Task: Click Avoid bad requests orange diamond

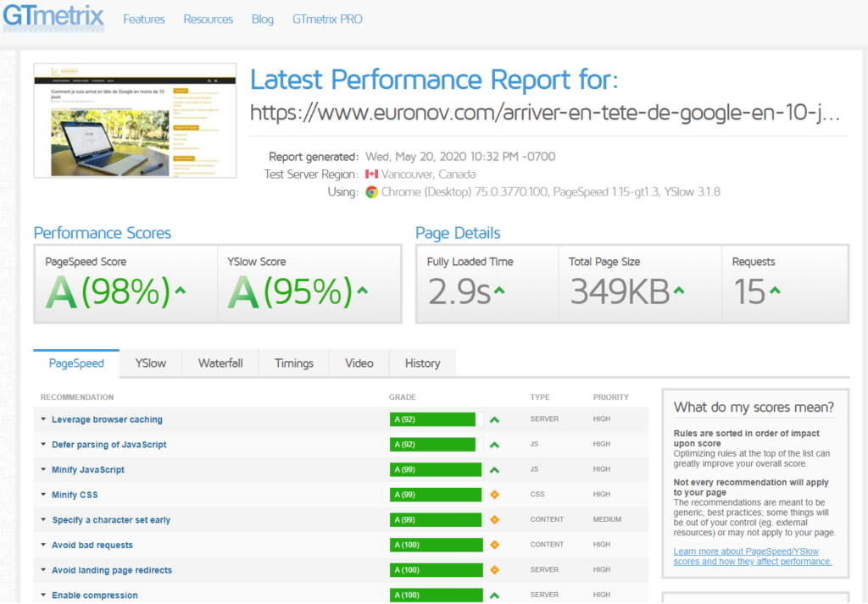Action: [x=495, y=545]
